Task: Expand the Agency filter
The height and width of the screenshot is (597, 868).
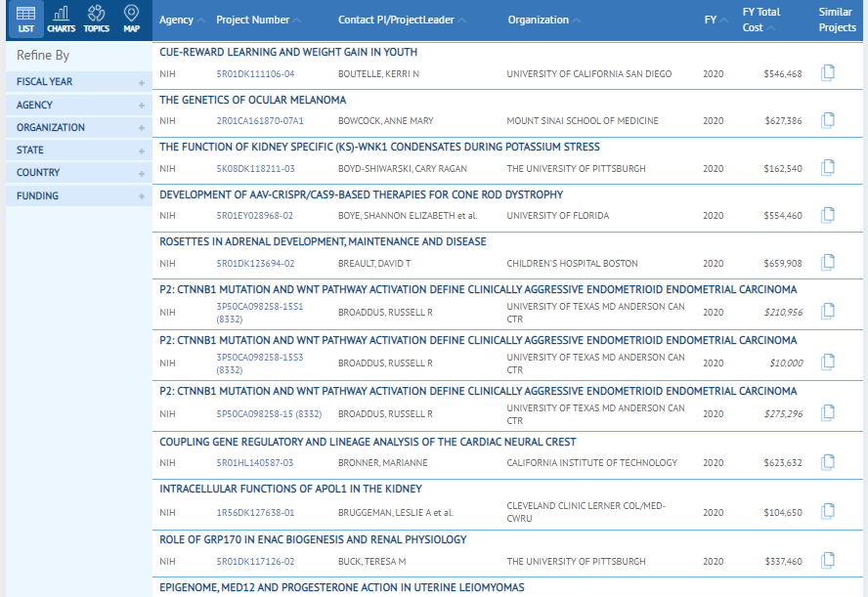Action: click(78, 106)
